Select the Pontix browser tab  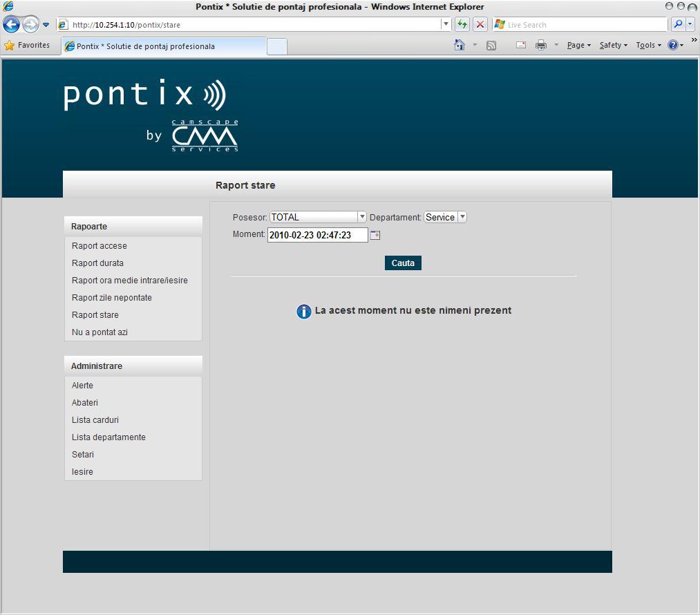(x=163, y=46)
